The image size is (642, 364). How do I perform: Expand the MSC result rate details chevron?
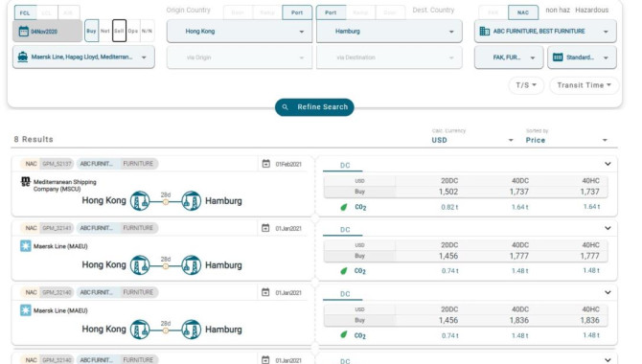pyautogui.click(x=608, y=164)
